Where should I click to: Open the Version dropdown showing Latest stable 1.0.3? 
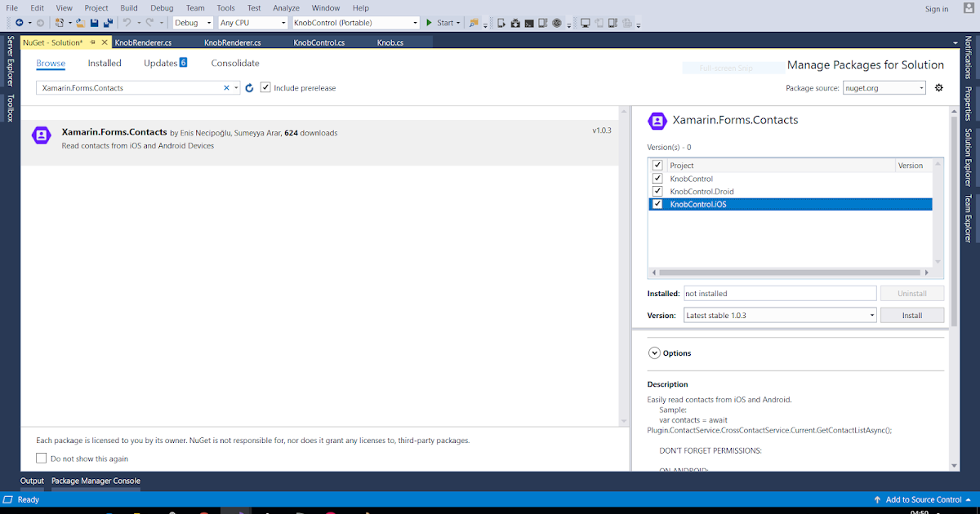coord(871,315)
